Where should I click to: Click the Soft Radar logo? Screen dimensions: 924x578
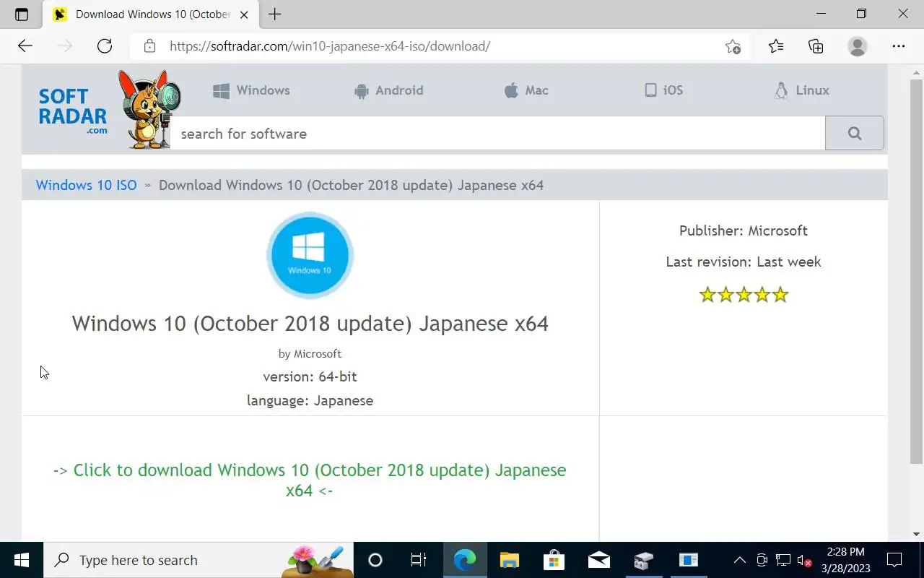coord(108,108)
